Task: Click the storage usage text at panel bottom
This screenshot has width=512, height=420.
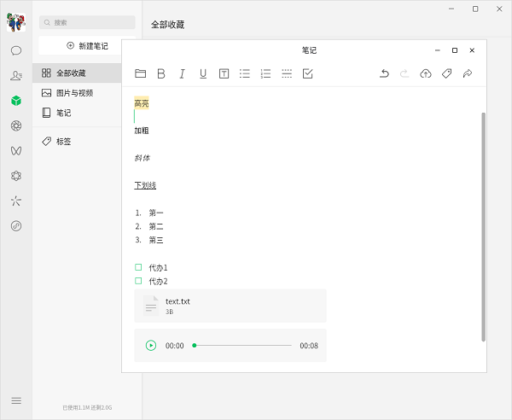Action: [x=87, y=407]
